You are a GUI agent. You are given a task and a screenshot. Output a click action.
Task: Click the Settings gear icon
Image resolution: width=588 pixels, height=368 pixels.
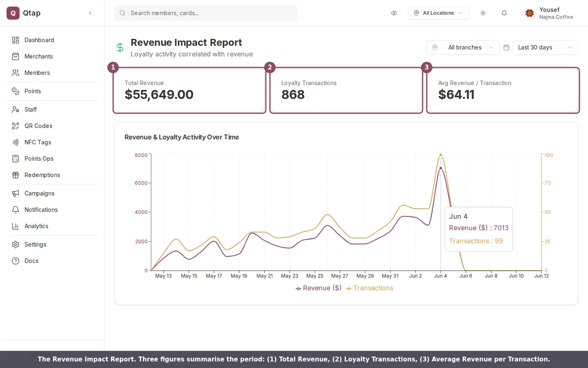[16, 245]
